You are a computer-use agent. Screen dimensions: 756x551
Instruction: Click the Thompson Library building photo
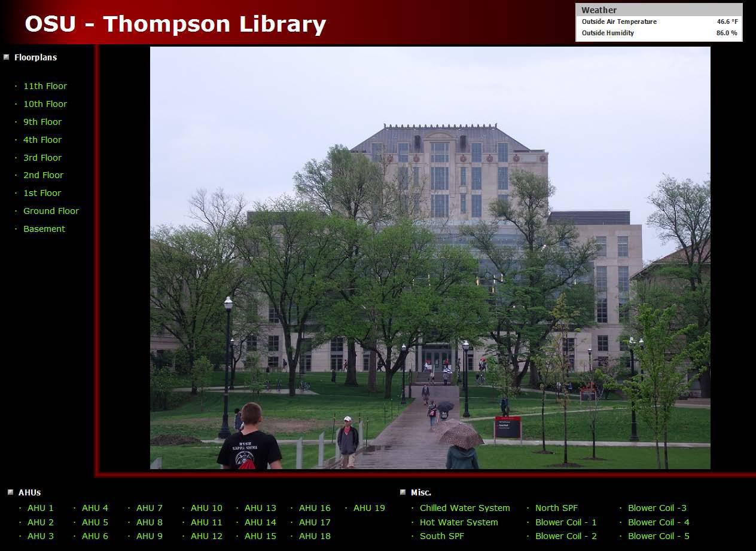pyautogui.click(x=430, y=258)
